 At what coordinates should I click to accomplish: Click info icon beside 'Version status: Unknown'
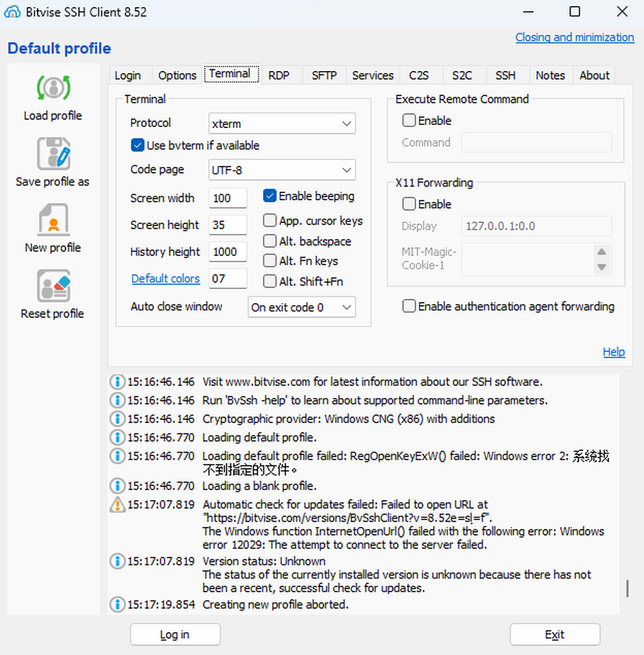pyautogui.click(x=117, y=562)
